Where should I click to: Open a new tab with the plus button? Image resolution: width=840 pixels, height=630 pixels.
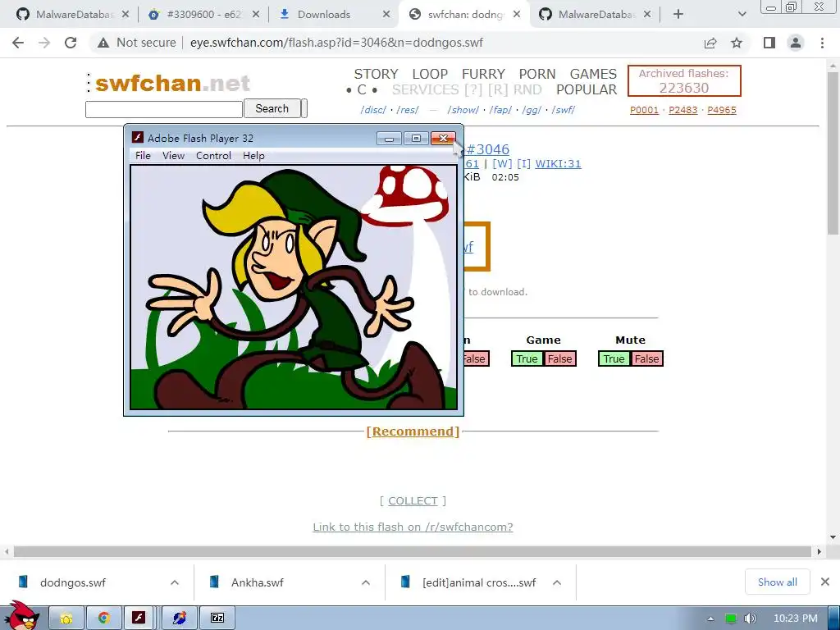[678, 15]
